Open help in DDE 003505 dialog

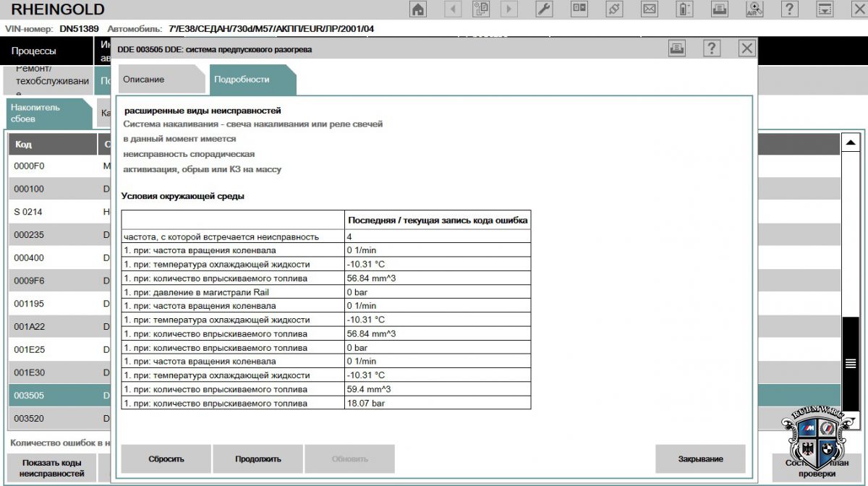pos(712,48)
